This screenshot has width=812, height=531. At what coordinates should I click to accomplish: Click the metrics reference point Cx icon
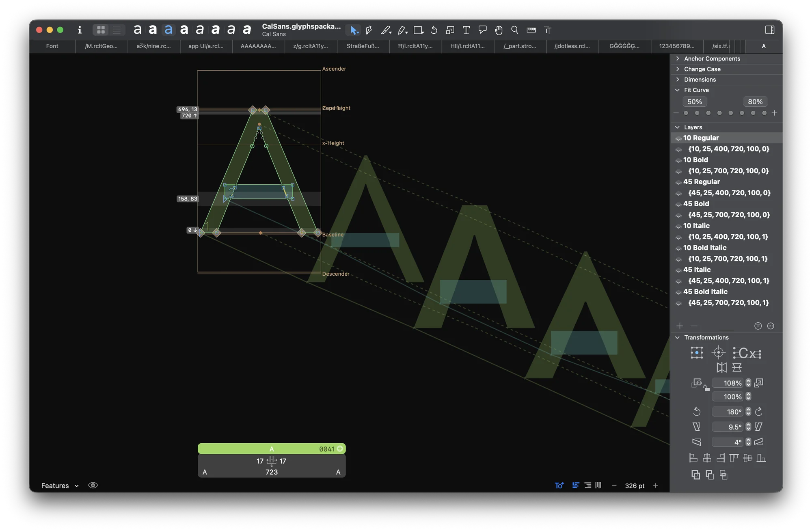coord(747,353)
